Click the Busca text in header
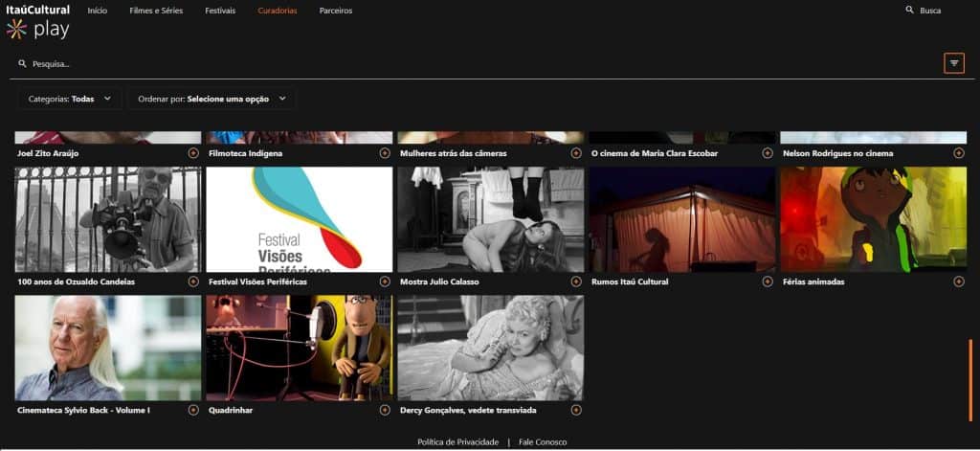The image size is (980, 451). tap(930, 11)
